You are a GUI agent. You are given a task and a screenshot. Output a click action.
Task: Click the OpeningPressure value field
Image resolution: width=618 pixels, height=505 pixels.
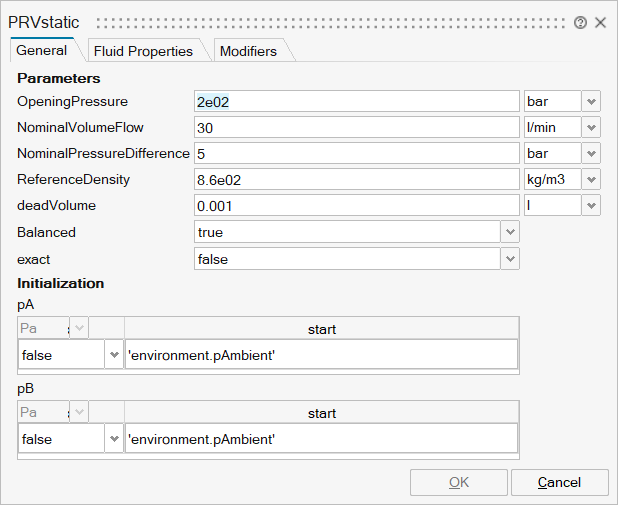356,102
